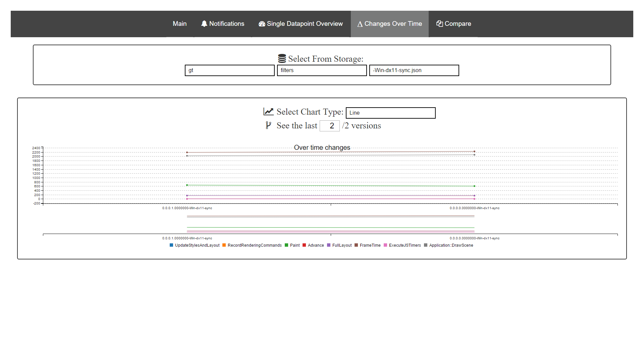This screenshot has width=644, height=362.
Task: Click the dice icon on Single Datapoint Overview
Action: click(x=261, y=23)
